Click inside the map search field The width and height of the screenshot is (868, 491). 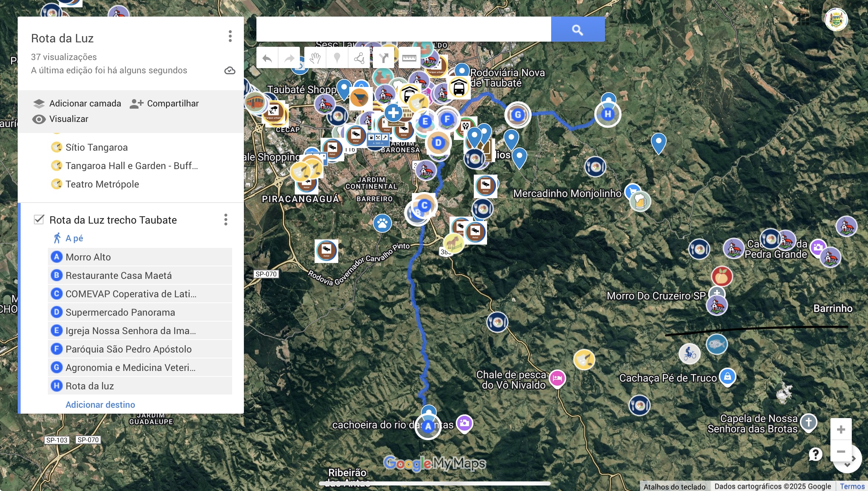click(403, 29)
